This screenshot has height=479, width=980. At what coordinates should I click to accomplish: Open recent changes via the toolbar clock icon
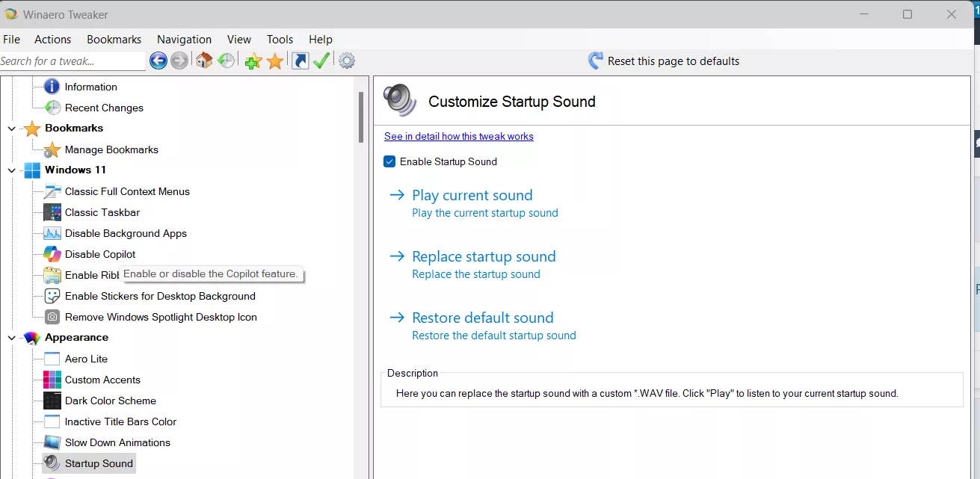[226, 61]
